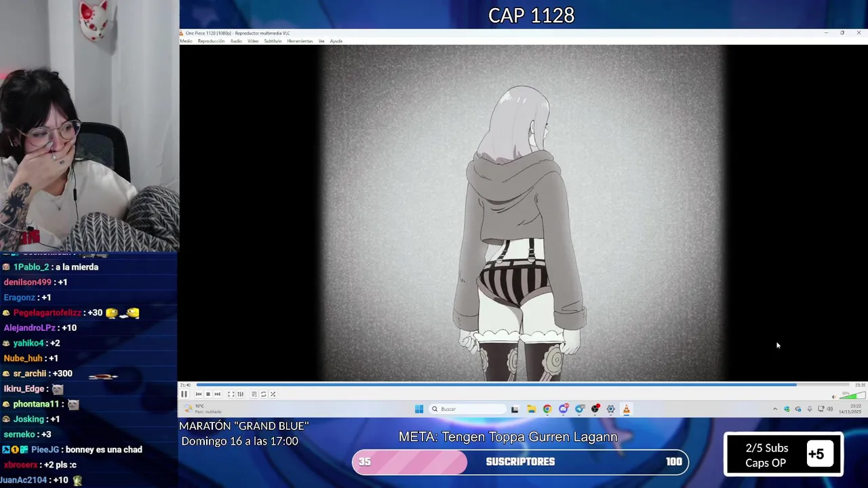Click username sr_archii in chat

coord(30,373)
